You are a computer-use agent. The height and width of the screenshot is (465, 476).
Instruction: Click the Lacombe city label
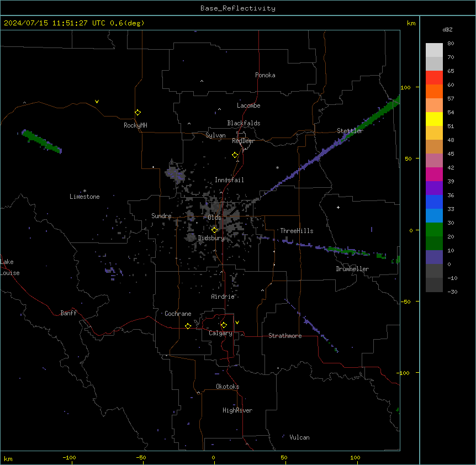(x=248, y=105)
